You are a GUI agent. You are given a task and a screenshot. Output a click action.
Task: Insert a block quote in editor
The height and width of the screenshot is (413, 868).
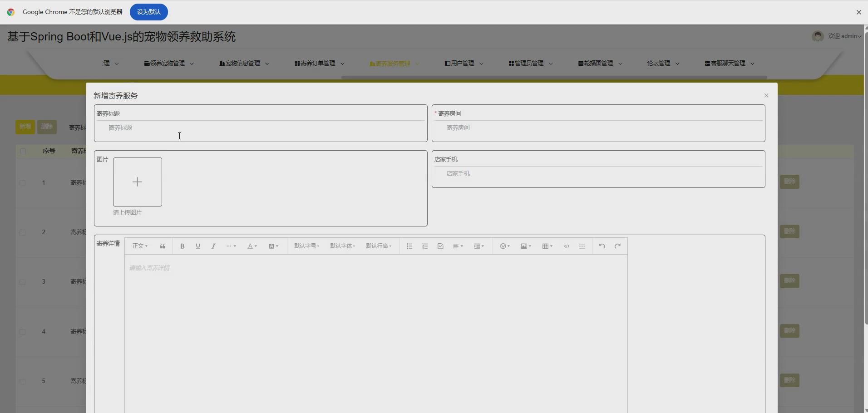click(x=163, y=246)
